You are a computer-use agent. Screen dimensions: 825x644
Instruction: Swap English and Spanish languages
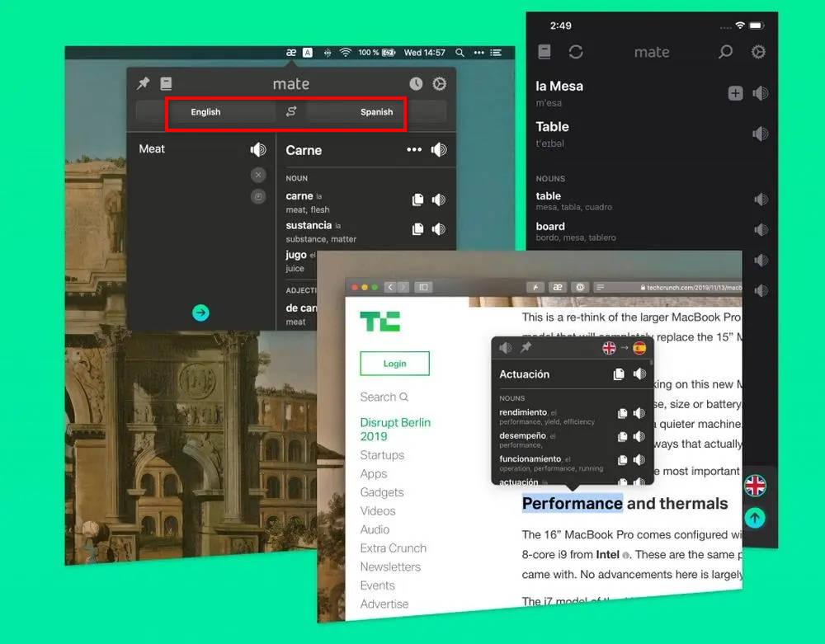point(290,112)
